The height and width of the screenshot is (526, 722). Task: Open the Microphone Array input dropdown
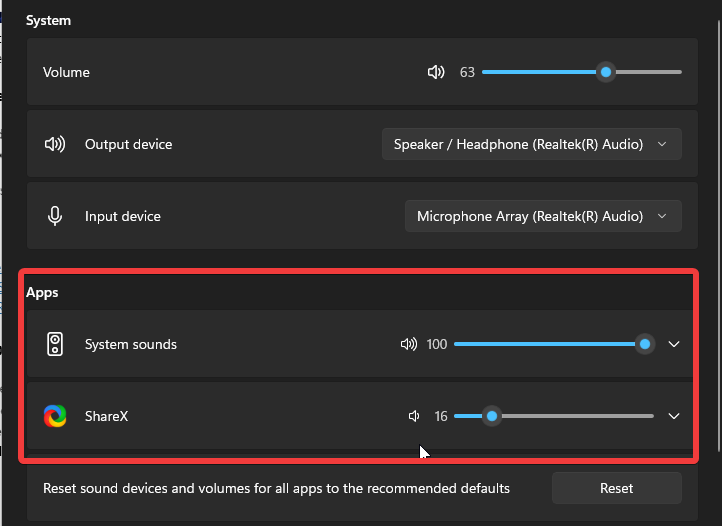point(543,216)
